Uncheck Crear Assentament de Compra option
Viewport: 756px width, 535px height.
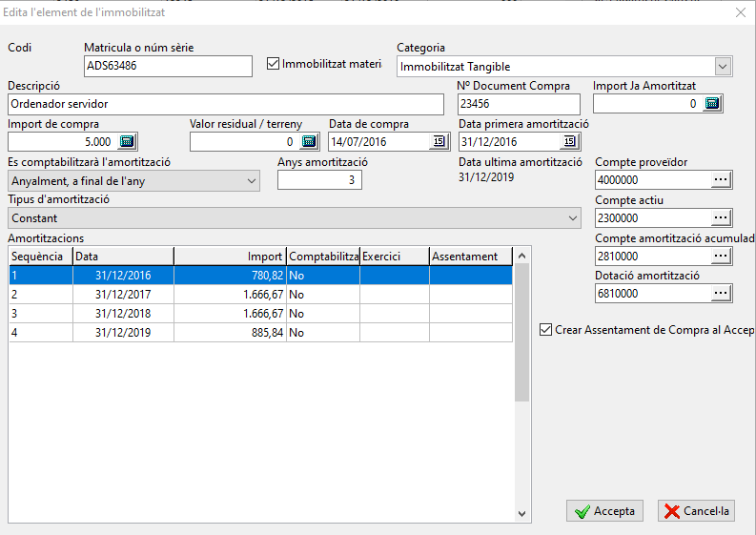click(545, 330)
